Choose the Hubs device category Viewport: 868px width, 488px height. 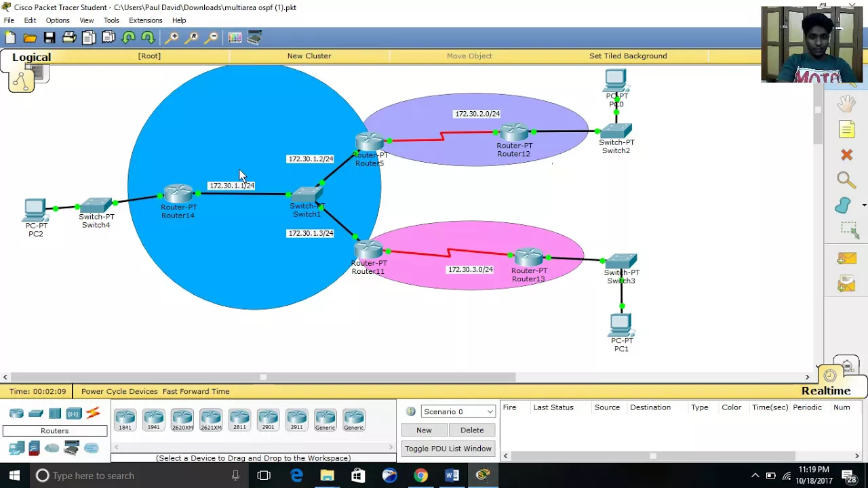(55, 413)
